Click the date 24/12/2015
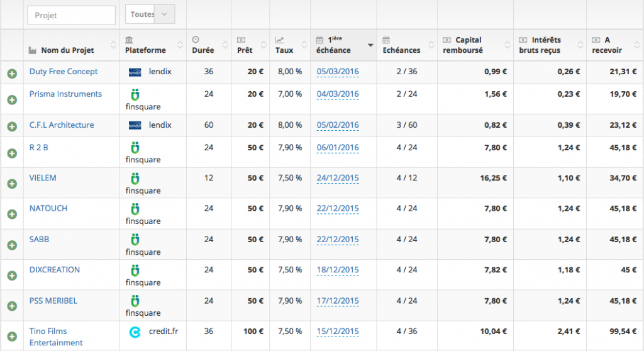The height and width of the screenshot is (351, 644). [338, 178]
